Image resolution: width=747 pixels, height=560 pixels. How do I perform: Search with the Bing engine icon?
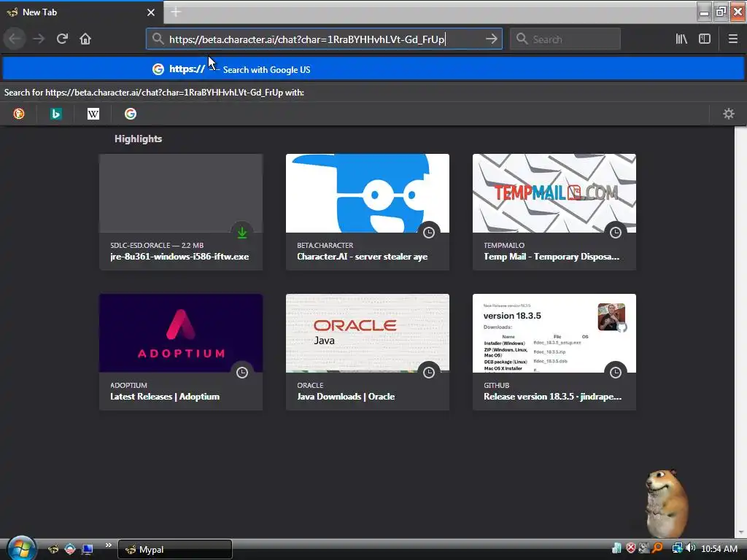click(55, 114)
